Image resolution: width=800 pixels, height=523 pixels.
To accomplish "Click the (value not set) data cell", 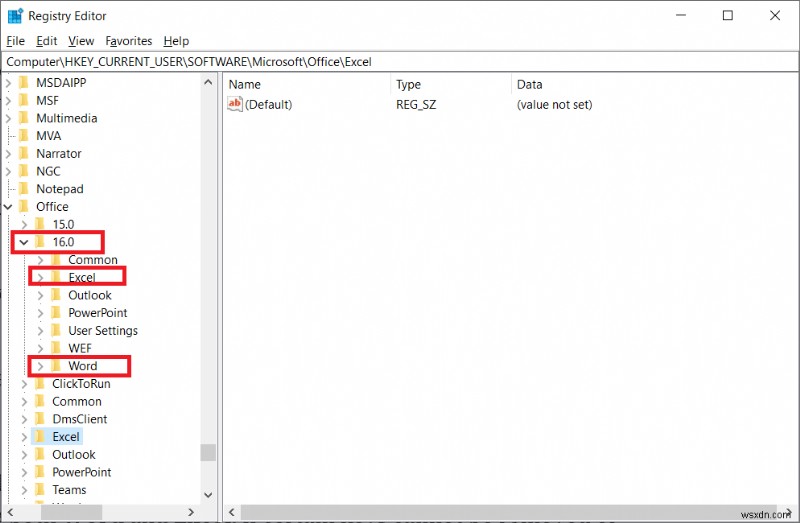I will (x=555, y=105).
